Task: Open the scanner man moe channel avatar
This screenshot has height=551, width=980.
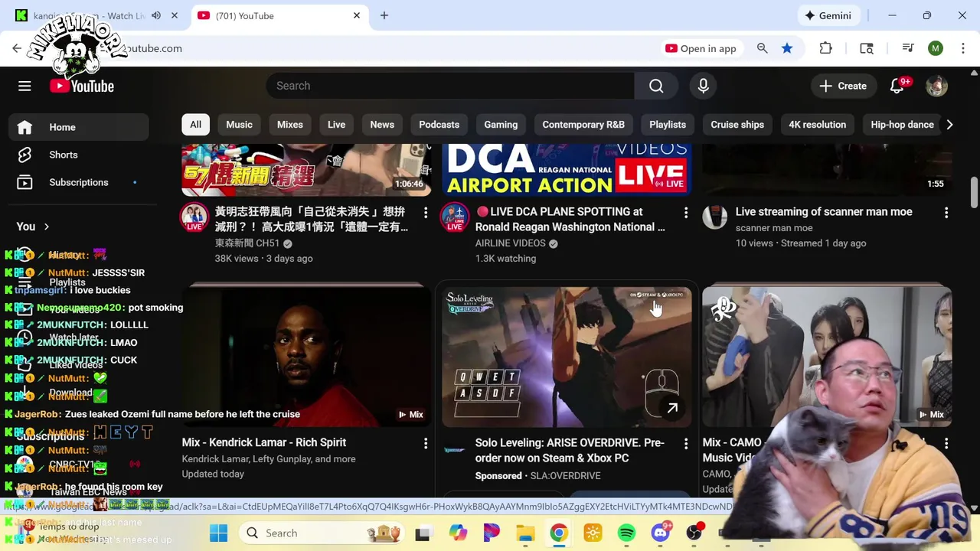Action: pyautogui.click(x=715, y=217)
